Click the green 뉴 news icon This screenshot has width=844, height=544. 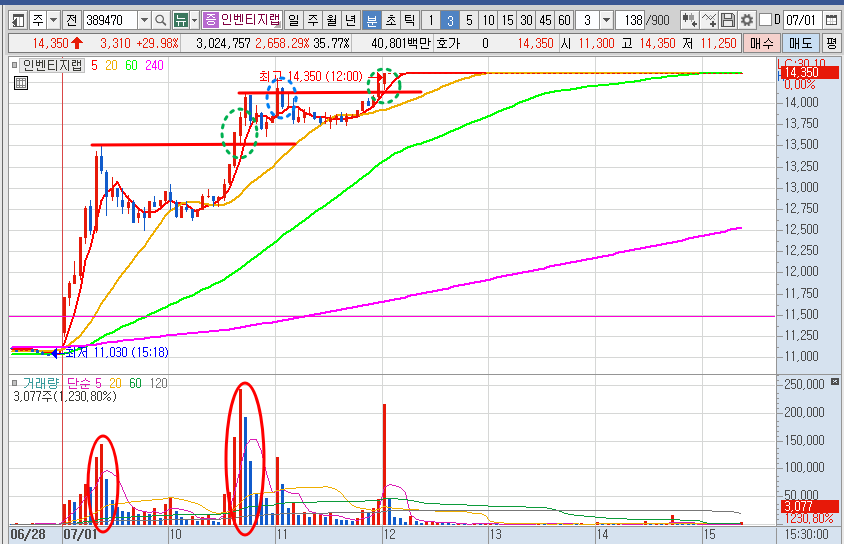pos(181,20)
